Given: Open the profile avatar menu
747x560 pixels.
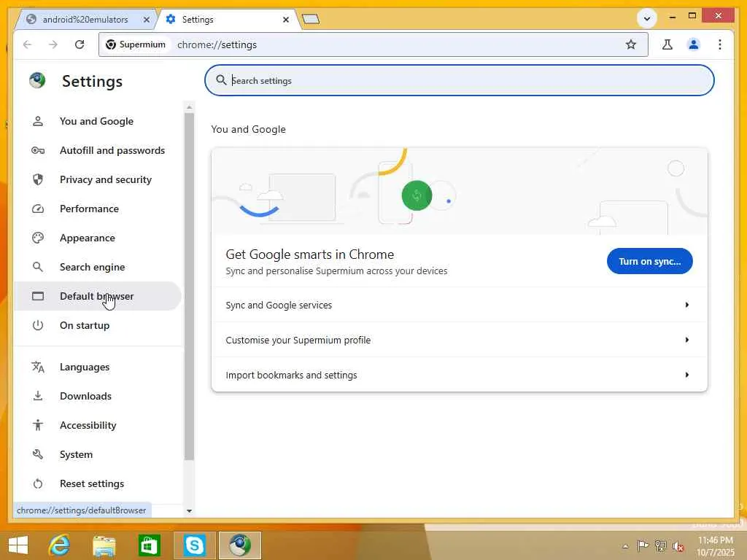Looking at the screenshot, I should click(693, 44).
